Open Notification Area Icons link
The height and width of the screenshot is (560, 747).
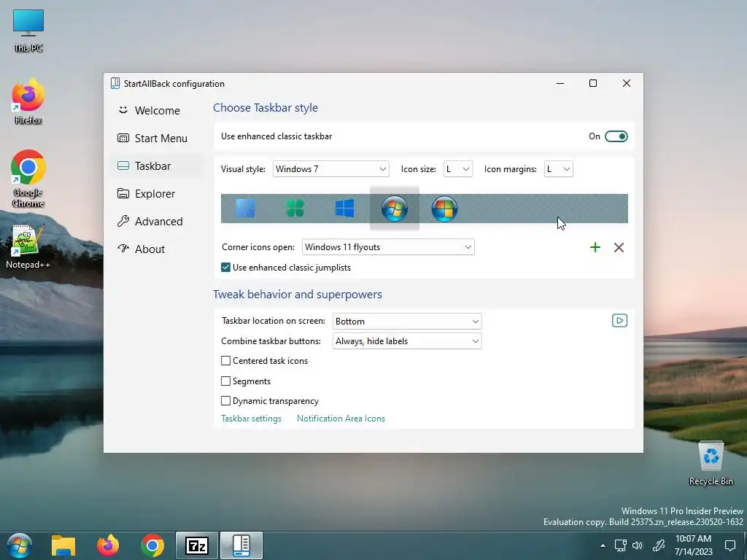(x=341, y=419)
